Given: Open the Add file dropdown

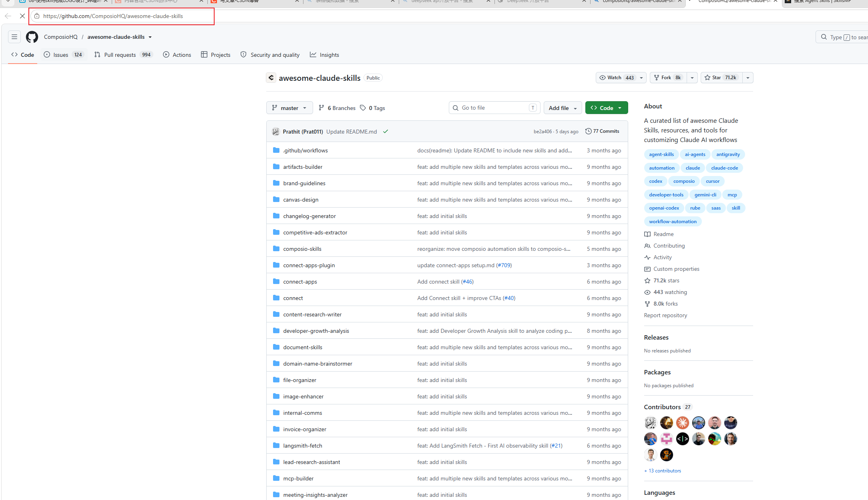Looking at the screenshot, I should tap(563, 108).
